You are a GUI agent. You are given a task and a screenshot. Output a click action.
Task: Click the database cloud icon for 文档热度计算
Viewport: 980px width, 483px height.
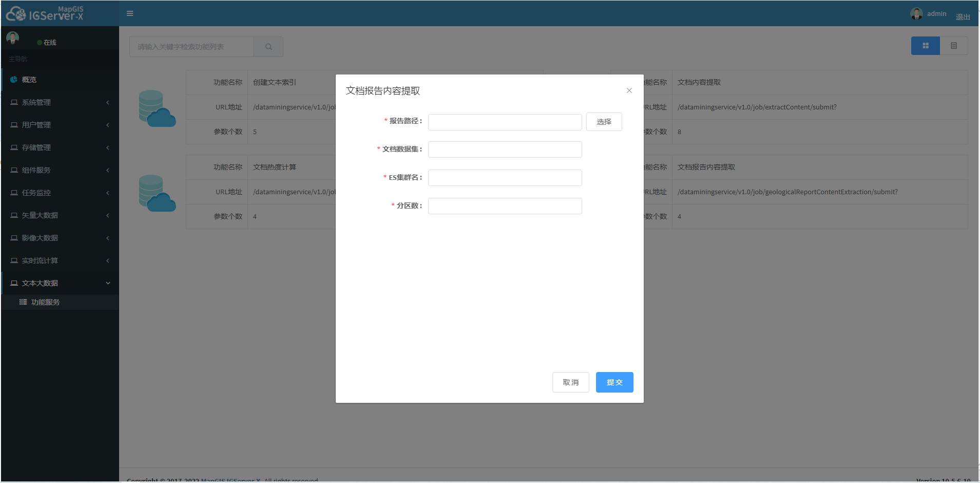coord(157,193)
